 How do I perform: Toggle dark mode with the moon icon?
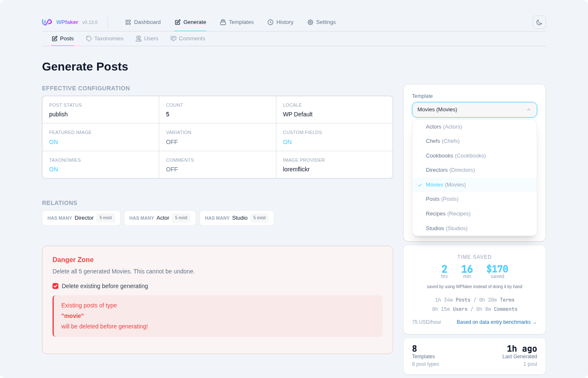(x=539, y=22)
